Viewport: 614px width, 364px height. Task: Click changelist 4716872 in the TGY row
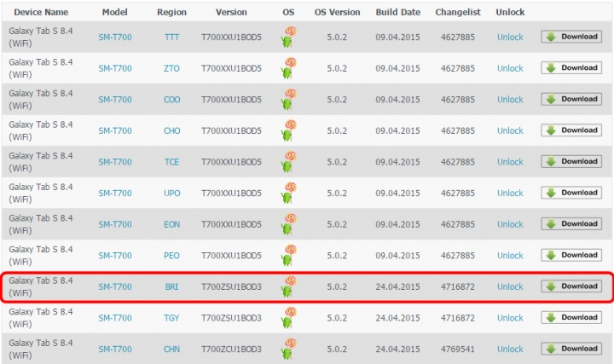pos(457,318)
